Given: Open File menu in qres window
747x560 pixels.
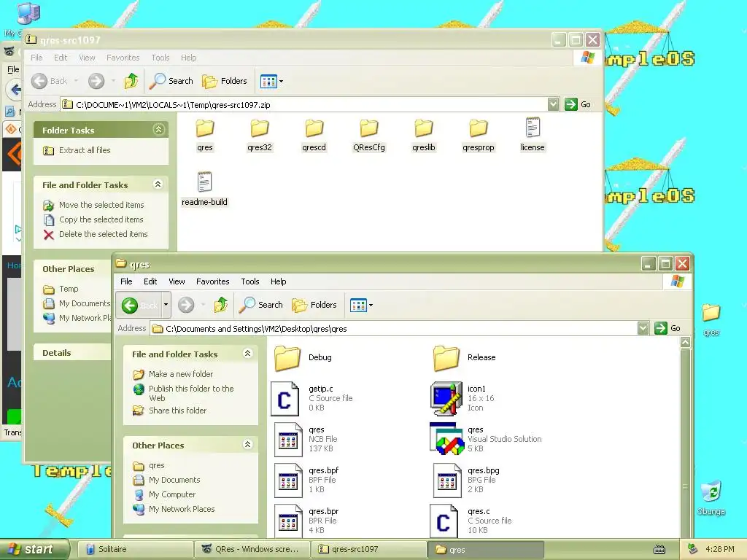Looking at the screenshot, I should pos(126,281).
